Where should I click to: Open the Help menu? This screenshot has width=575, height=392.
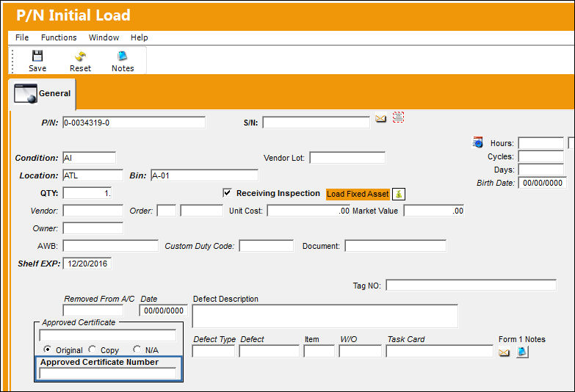(x=140, y=37)
